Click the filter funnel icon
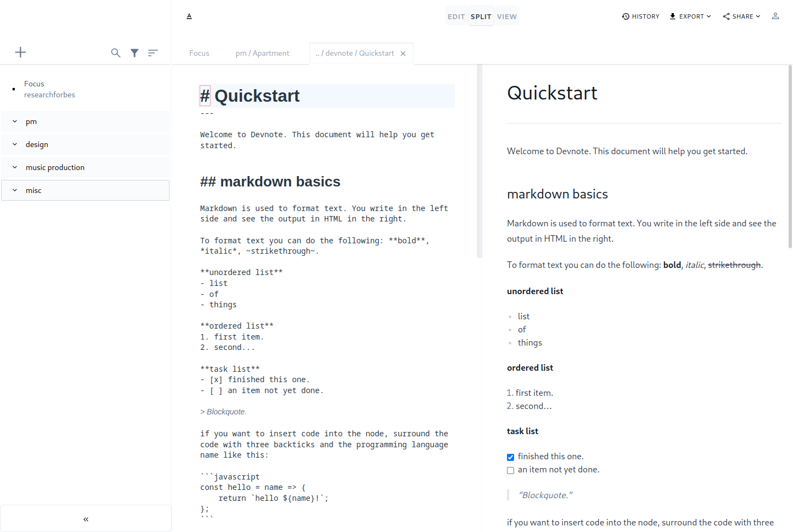793x532 pixels. pyautogui.click(x=135, y=53)
